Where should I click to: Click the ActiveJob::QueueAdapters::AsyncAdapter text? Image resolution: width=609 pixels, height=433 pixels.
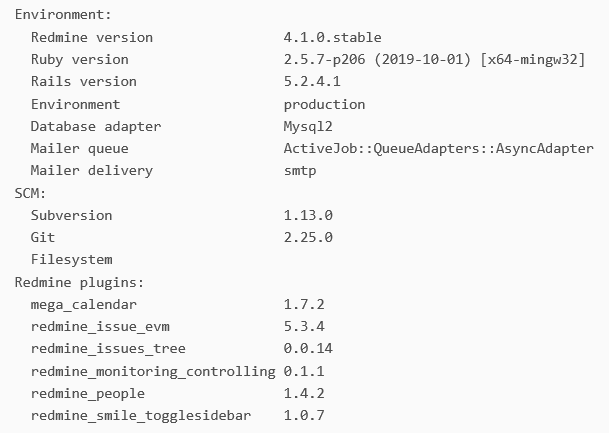click(x=438, y=149)
